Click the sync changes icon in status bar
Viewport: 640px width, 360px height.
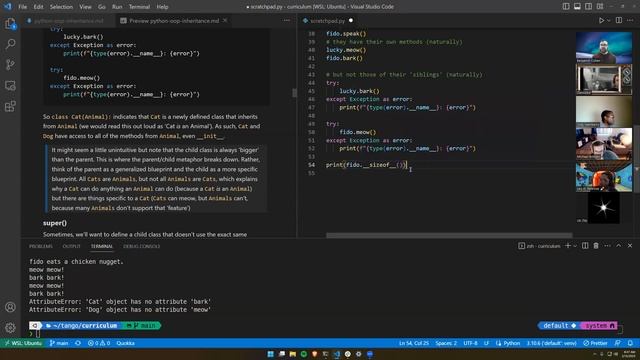coord(78,343)
